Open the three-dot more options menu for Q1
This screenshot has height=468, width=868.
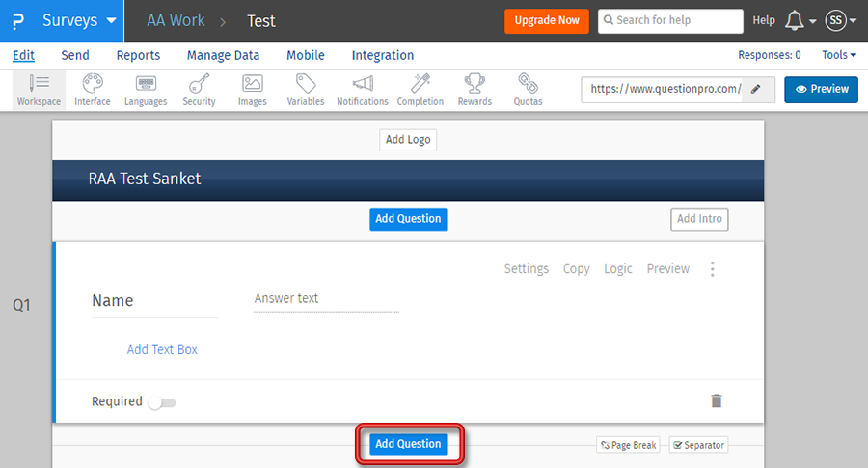[713, 269]
